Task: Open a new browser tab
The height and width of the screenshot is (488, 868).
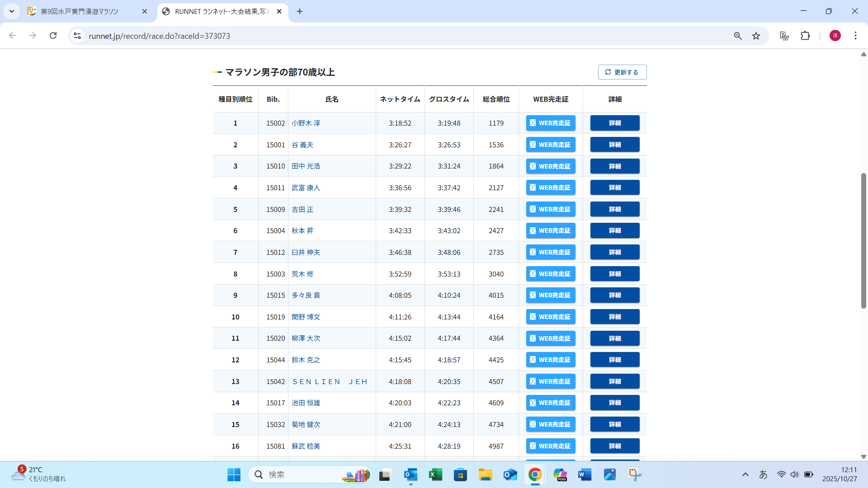Action: (300, 11)
